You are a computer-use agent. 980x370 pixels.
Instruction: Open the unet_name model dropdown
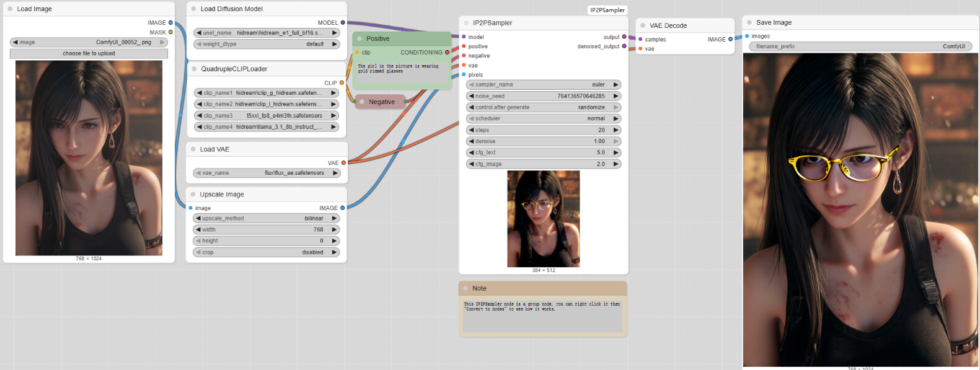coord(267,33)
